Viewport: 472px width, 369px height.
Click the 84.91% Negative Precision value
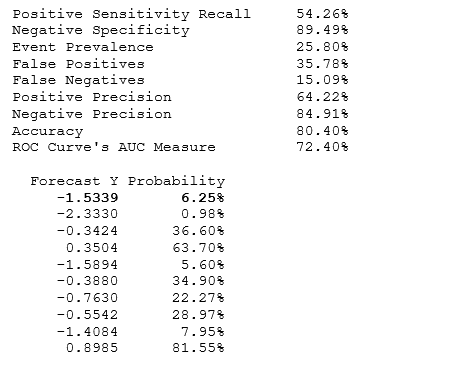point(322,114)
